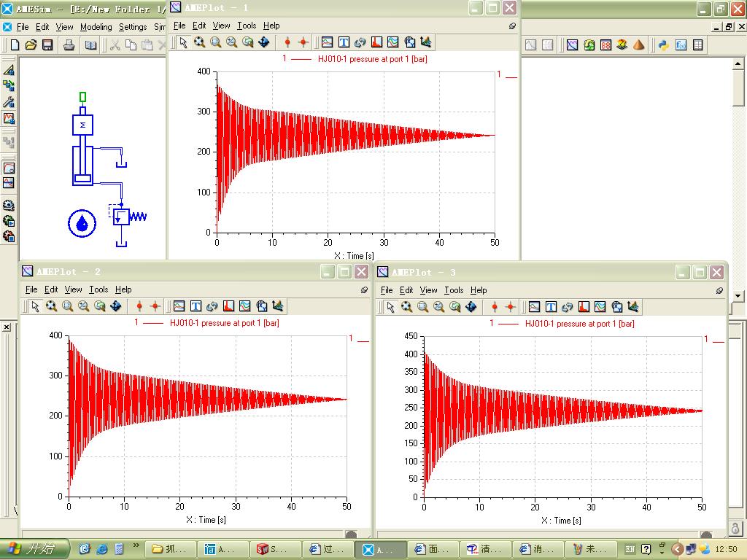The height and width of the screenshot is (560, 747).
Task: Open File menu in AMEPlot-2 window
Action: coord(31,289)
